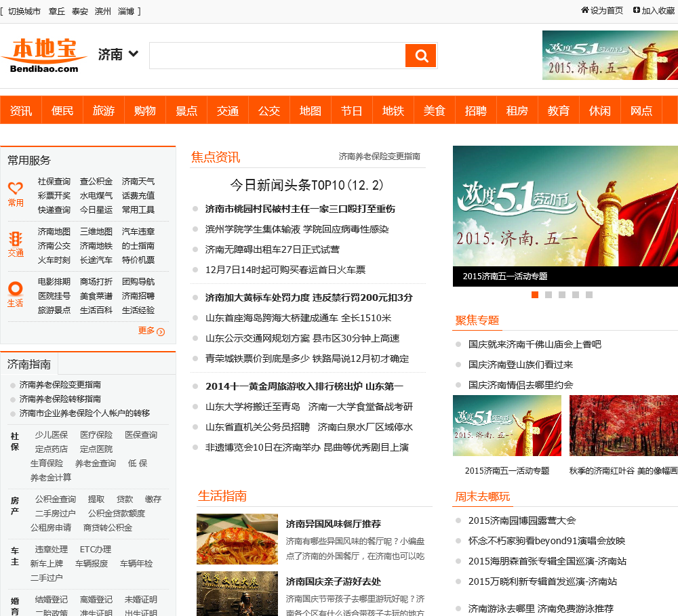Open the 教育 navigation menu
This screenshot has height=616, width=678.
point(559,110)
